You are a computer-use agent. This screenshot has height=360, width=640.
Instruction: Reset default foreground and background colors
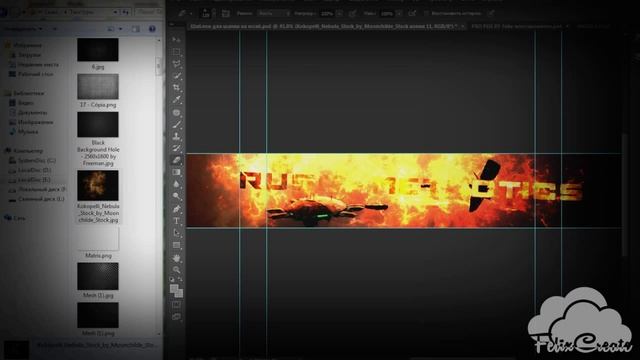pos(172,280)
